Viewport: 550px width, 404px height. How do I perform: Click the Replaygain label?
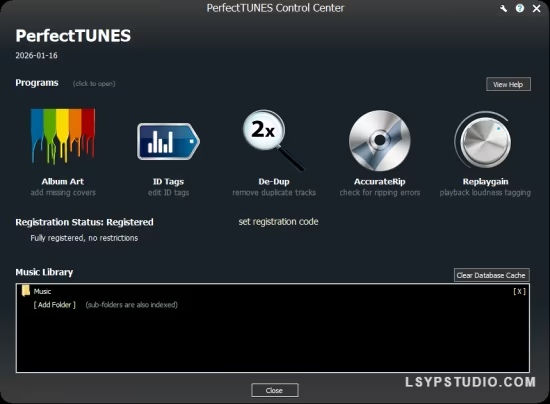click(x=485, y=181)
